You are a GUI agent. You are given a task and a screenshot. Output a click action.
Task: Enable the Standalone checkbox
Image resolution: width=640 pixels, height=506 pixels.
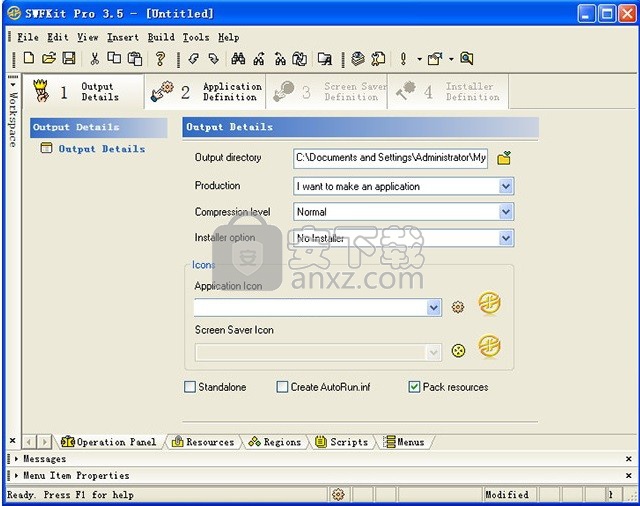(190, 387)
